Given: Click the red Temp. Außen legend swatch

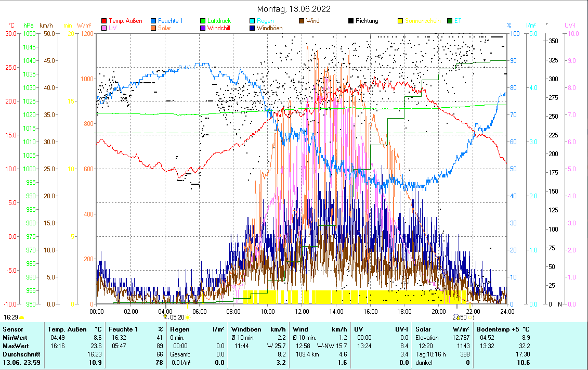Looking at the screenshot, I should pos(104,21).
